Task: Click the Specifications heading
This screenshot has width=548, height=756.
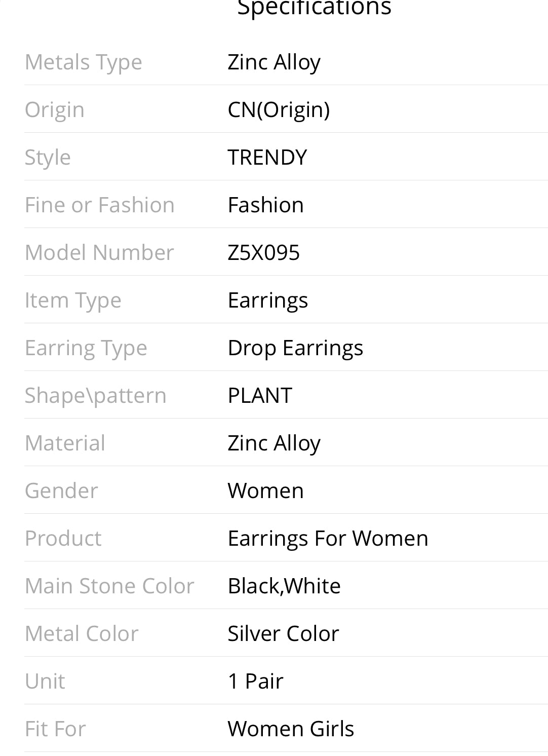Action: [x=314, y=8]
